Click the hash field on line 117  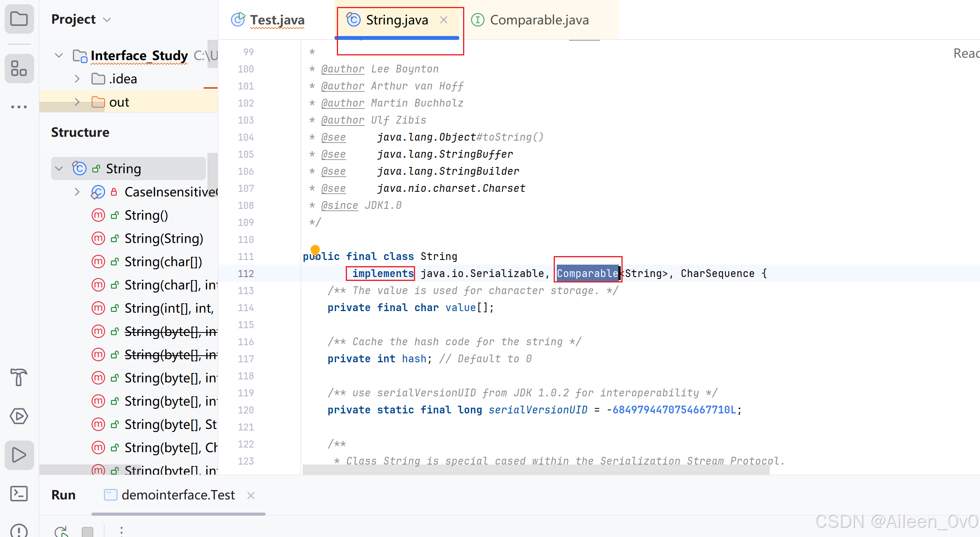click(414, 359)
